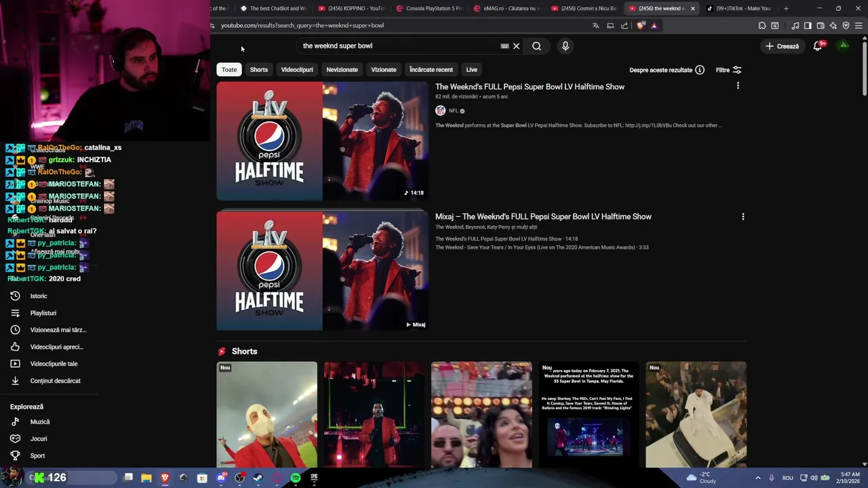The height and width of the screenshot is (488, 868).
Task: Open the Short with masked man in red
Action: tap(267, 415)
